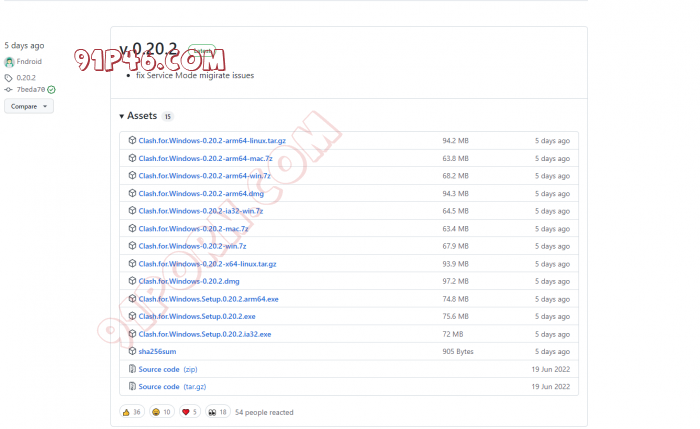Screen dimensions: 700x429
Task: Click the green verified commit badge
Action: (51, 90)
